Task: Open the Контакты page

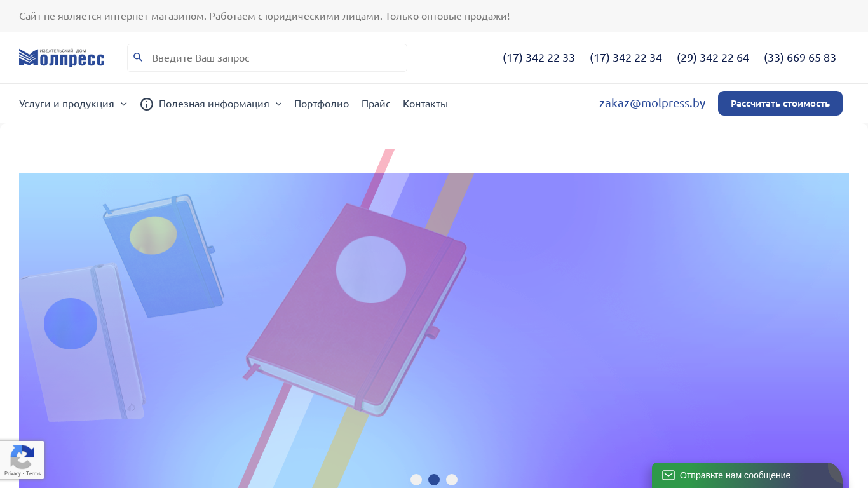Action: coord(425,104)
